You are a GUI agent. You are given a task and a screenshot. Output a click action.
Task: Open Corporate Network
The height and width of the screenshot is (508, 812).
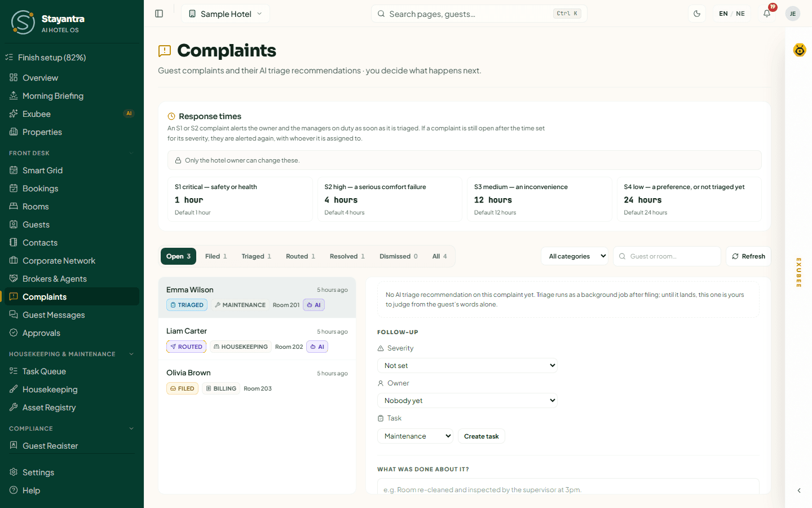pyautogui.click(x=72, y=261)
